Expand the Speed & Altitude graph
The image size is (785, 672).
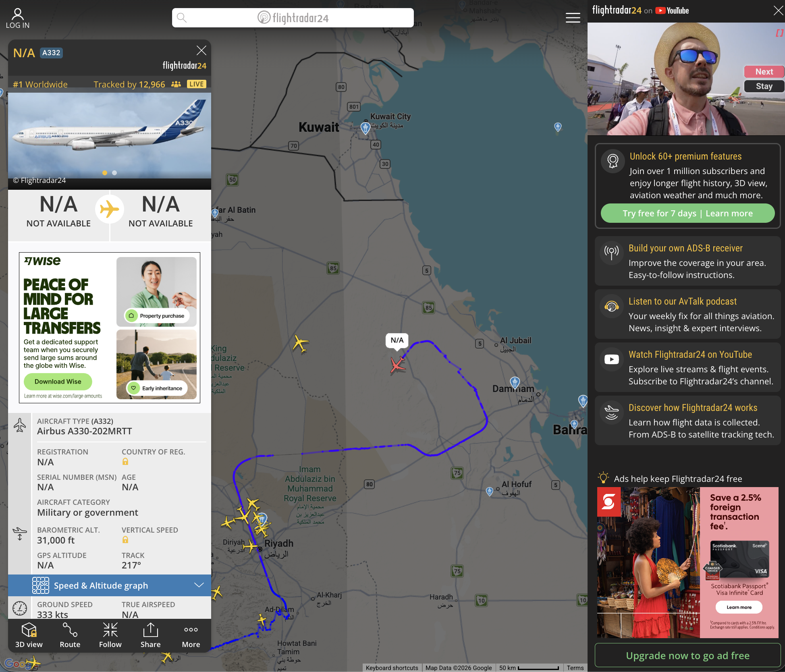coord(101,585)
